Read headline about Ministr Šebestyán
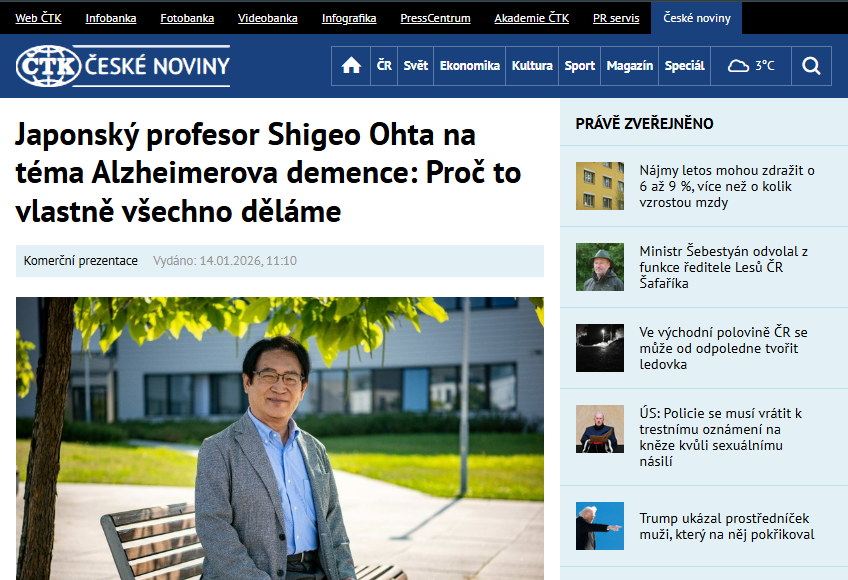This screenshot has width=848, height=580. point(723,267)
